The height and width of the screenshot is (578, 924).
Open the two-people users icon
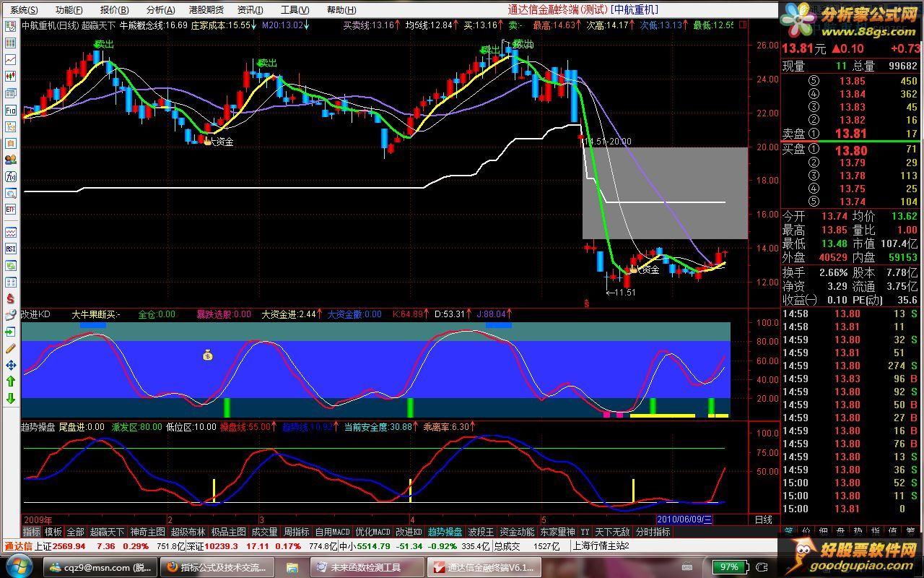[x=11, y=160]
